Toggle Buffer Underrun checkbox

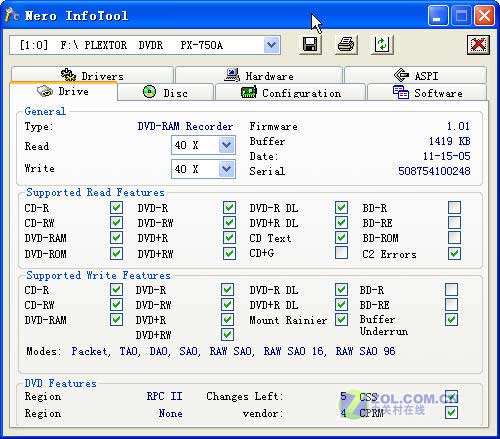pyautogui.click(x=451, y=319)
